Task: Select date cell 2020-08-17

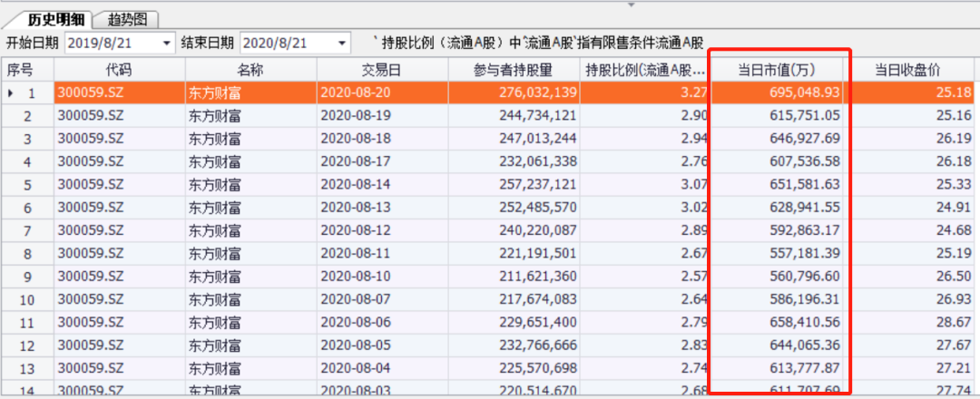Action: click(x=383, y=161)
